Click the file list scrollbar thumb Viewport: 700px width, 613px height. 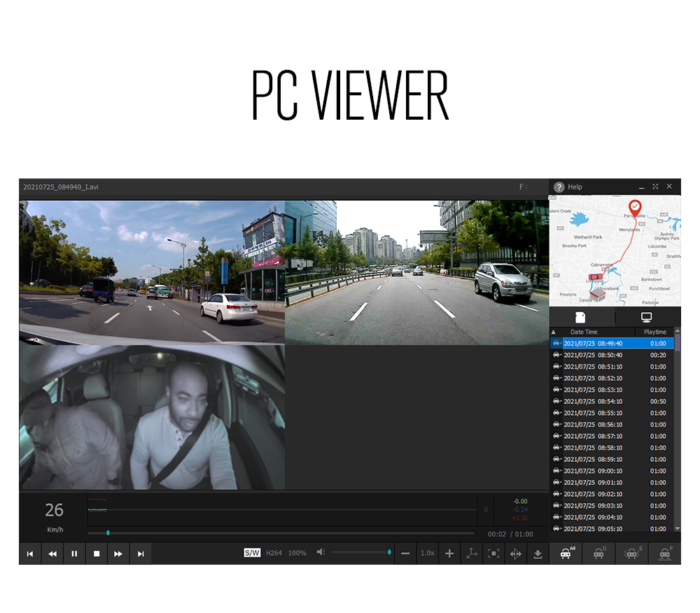677,343
